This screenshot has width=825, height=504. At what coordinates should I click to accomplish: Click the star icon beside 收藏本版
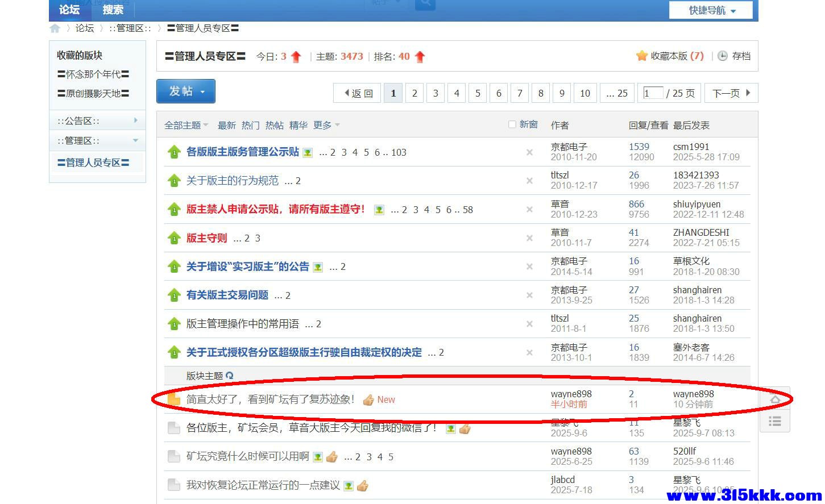point(642,56)
